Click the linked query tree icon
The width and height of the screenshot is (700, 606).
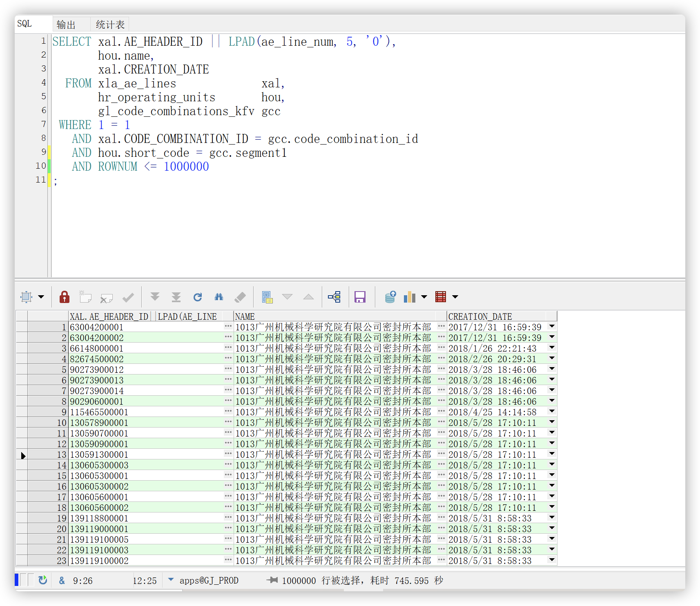(334, 297)
